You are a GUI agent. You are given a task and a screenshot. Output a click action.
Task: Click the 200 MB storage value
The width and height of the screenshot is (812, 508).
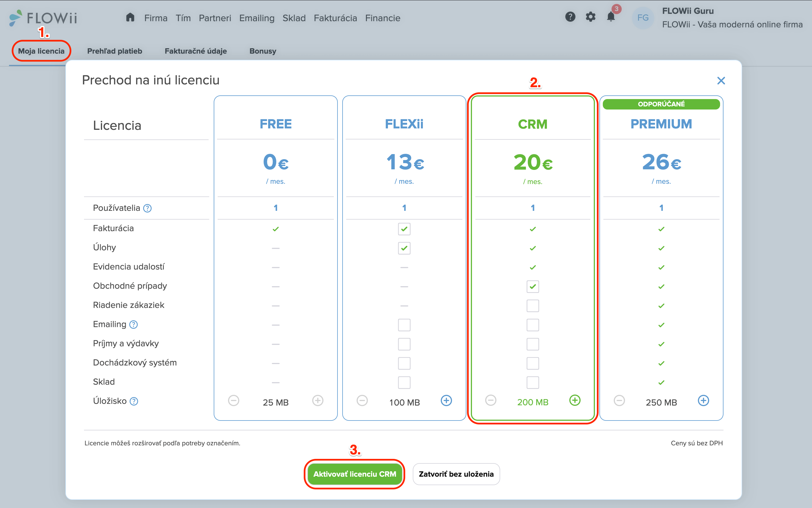click(x=533, y=402)
